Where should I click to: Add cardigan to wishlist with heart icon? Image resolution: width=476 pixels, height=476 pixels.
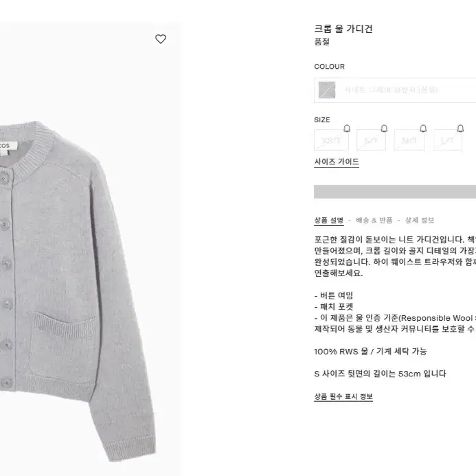161,39
